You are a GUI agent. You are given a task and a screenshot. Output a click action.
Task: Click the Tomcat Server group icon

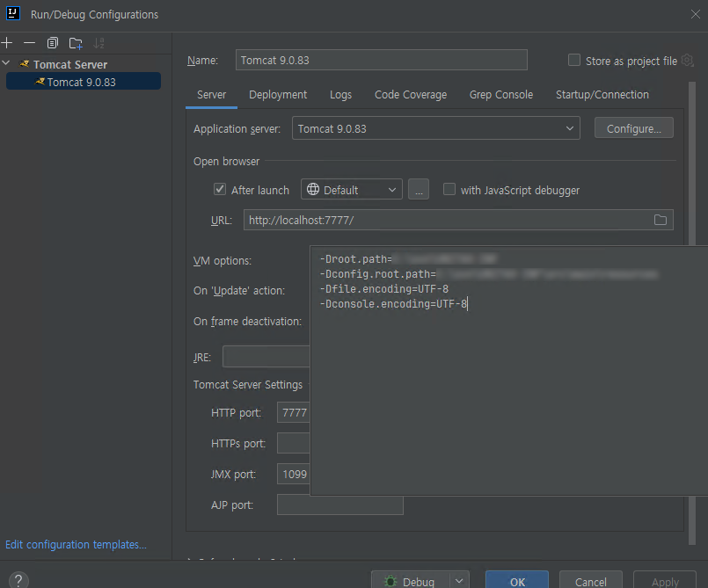pyautogui.click(x=25, y=64)
